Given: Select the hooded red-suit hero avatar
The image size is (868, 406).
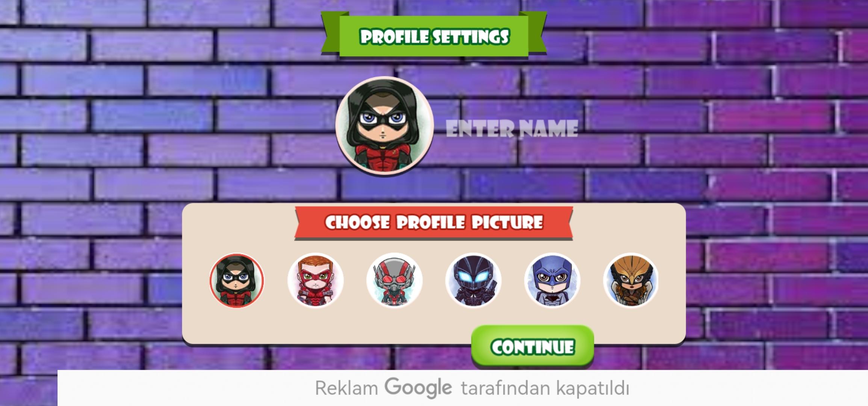Looking at the screenshot, I should point(237,280).
